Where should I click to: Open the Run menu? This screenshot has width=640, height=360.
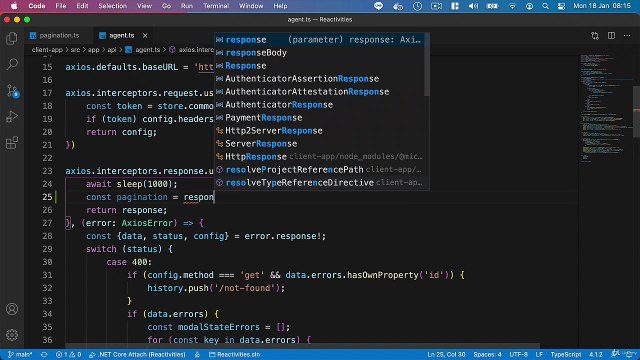coord(187,6)
